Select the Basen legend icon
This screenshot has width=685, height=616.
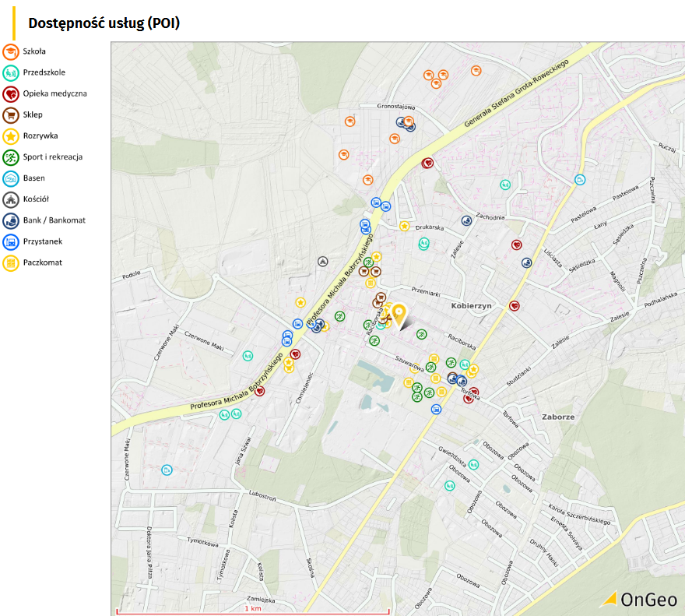[x=11, y=178]
